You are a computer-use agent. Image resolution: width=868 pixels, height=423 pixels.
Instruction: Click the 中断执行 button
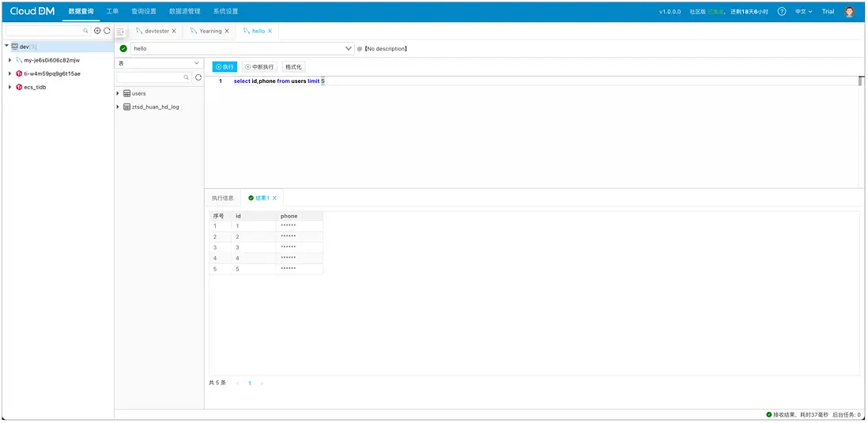coord(259,67)
